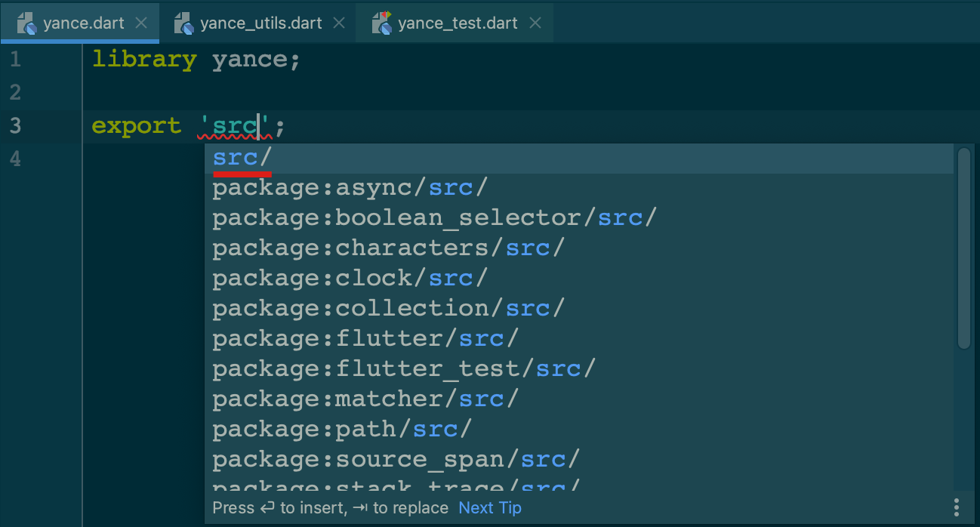The height and width of the screenshot is (527, 980).
Task: Choose the package:matcher/src/ completion
Action: (579, 399)
